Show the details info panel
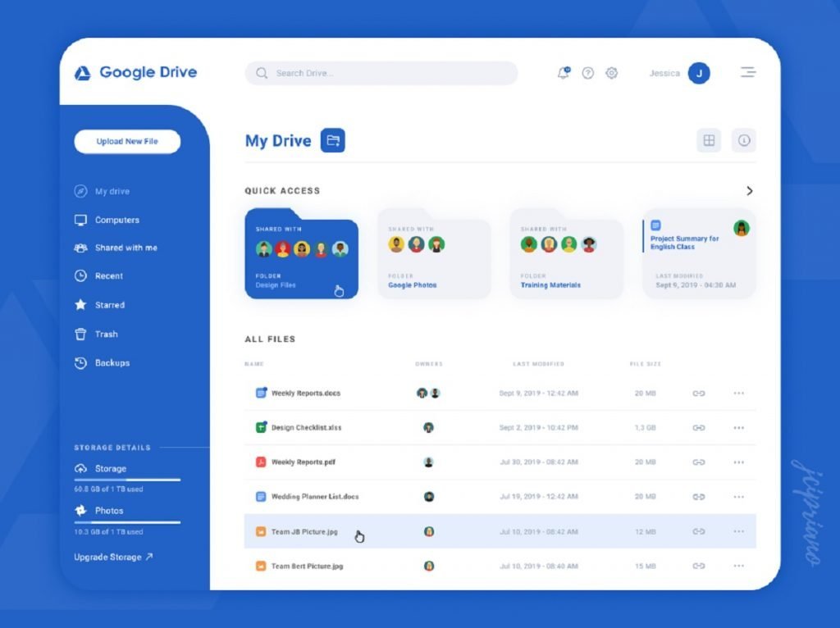The height and width of the screenshot is (628, 840). click(x=743, y=140)
